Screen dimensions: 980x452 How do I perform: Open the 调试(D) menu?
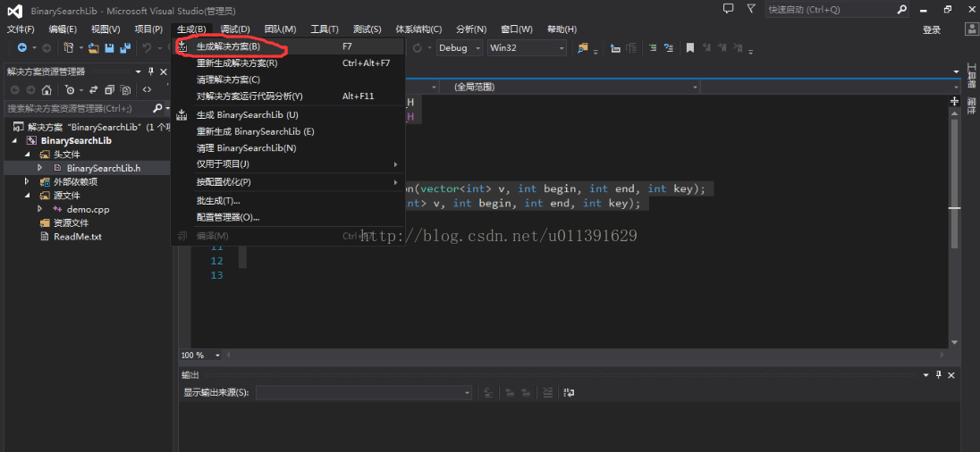click(235, 29)
